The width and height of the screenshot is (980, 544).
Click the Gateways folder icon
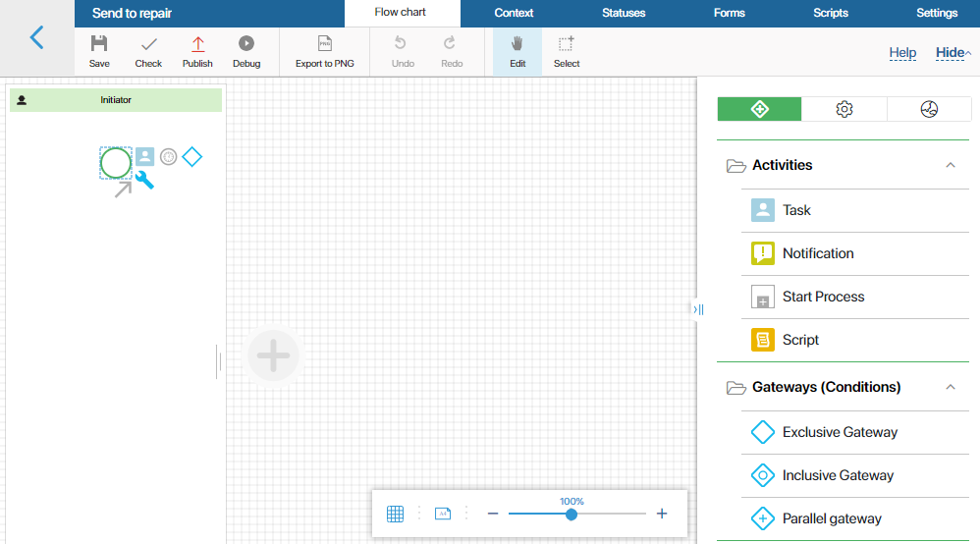[x=735, y=388]
